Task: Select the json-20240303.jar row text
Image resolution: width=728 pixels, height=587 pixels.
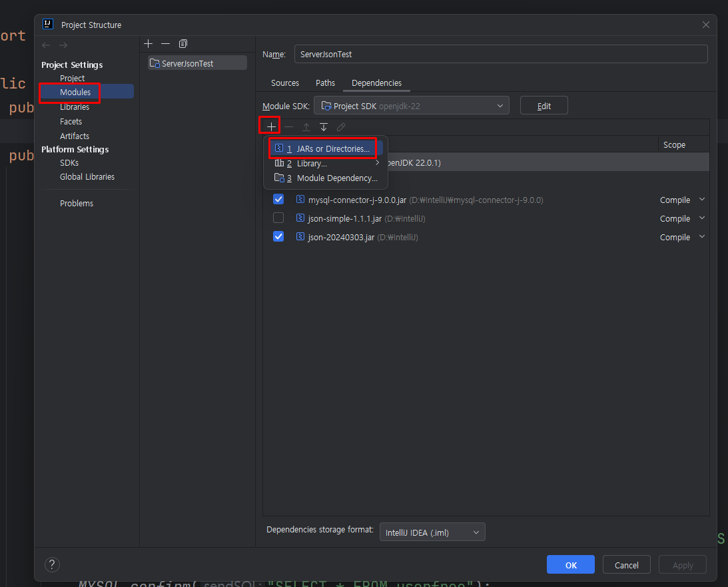Action: coord(341,237)
